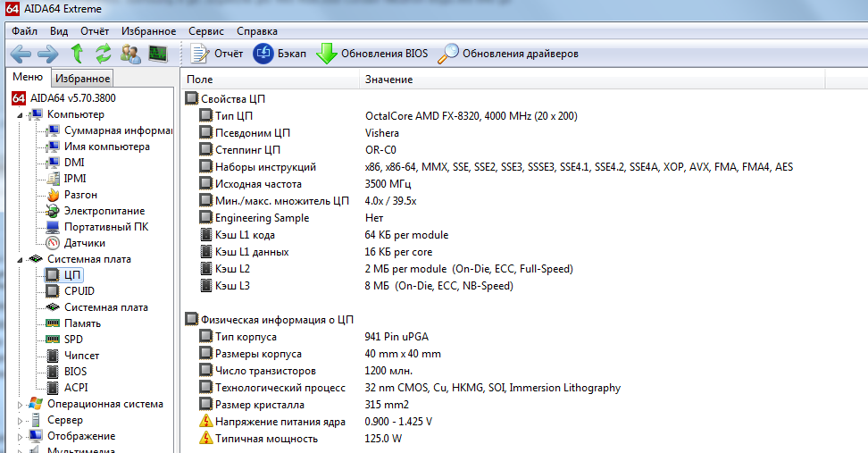Switch to the Меню tab
The height and width of the screenshot is (453, 868).
28,77
